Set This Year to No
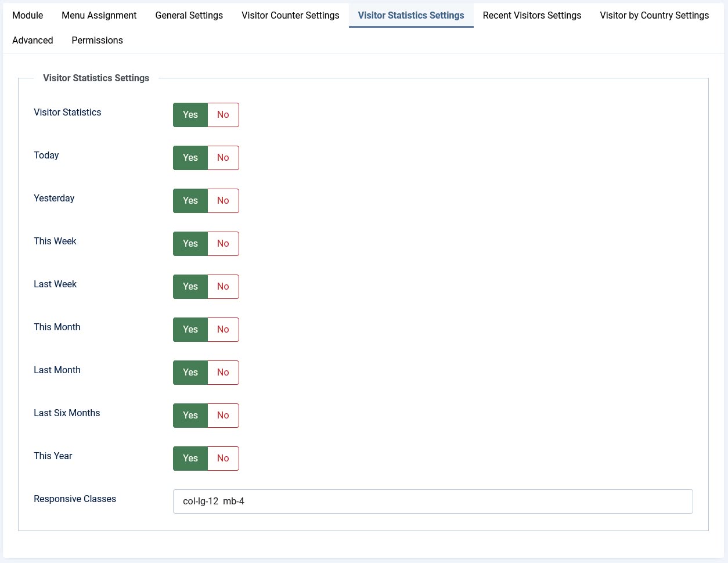Screen dimensions: 728x563 [x=223, y=459]
